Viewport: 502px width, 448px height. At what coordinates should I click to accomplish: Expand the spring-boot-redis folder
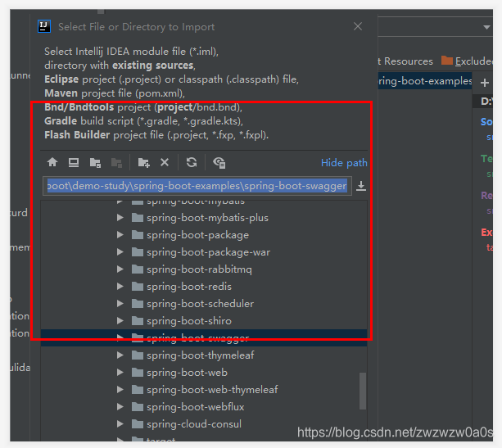pyautogui.click(x=120, y=287)
